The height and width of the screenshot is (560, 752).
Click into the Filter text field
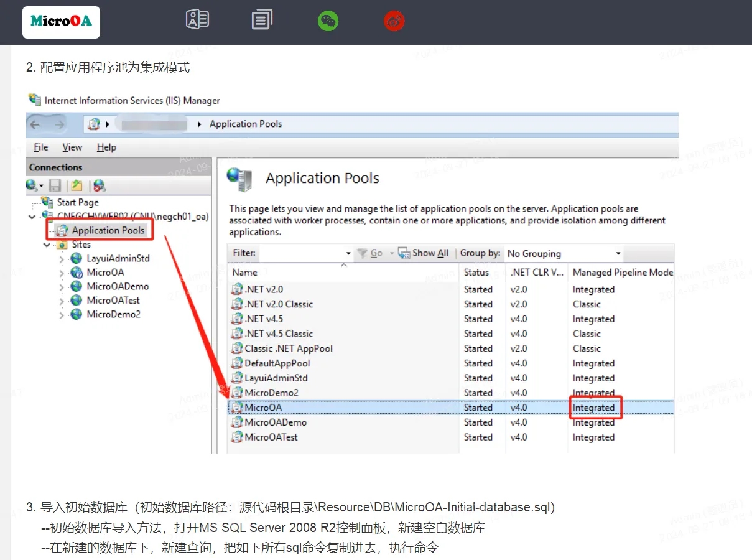pos(301,254)
